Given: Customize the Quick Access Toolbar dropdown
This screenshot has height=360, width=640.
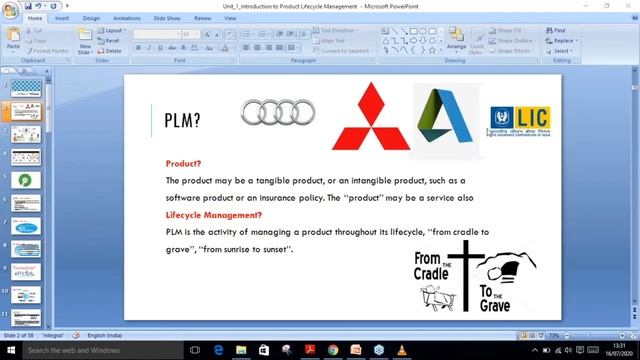Looking at the screenshot, I should [67, 6].
